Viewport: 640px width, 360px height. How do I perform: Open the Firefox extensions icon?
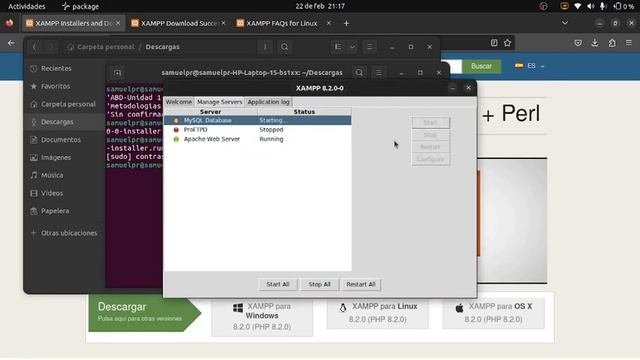(x=612, y=43)
